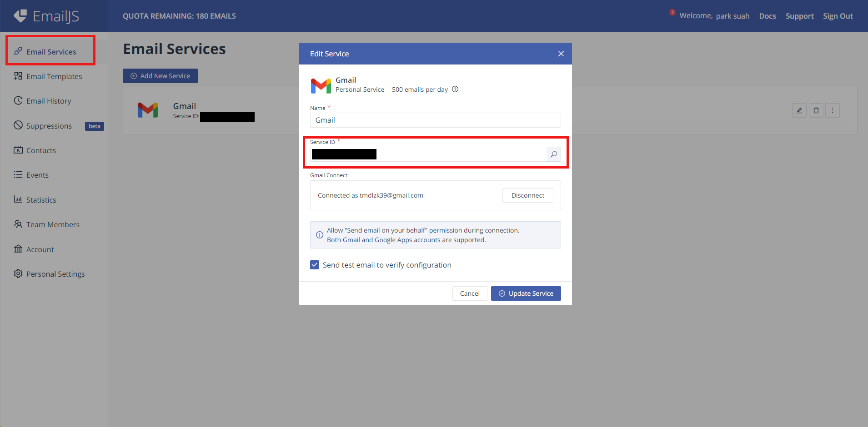Click Team Members label in sidebar
The image size is (868, 427).
[53, 224]
